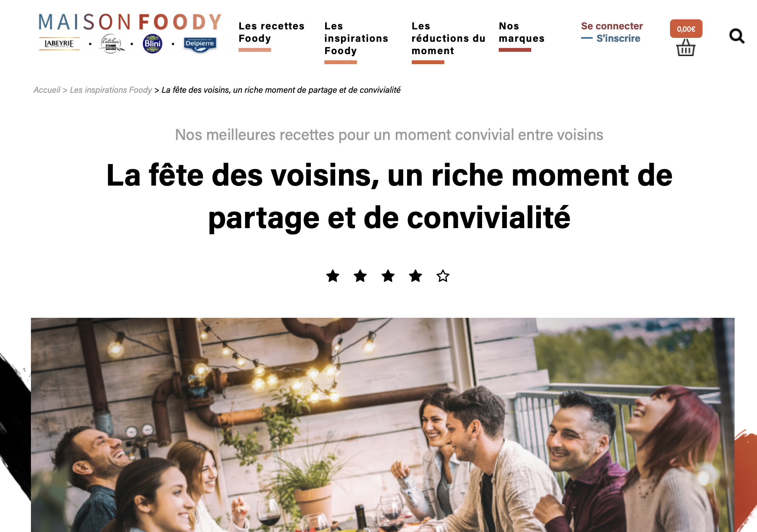Open Les inspirations Foody menu
This screenshot has height=532, width=757.
356,38
